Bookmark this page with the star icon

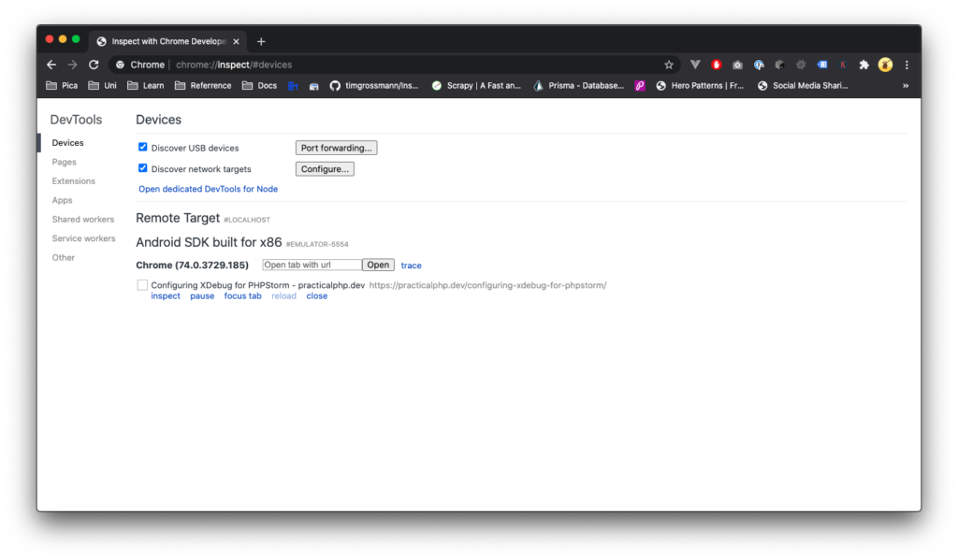point(669,65)
